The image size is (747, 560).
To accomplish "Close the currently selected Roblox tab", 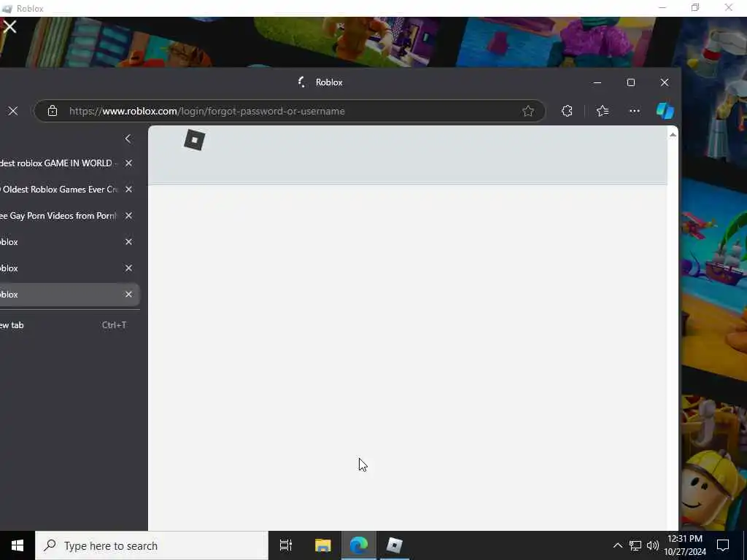I will 128,295.
